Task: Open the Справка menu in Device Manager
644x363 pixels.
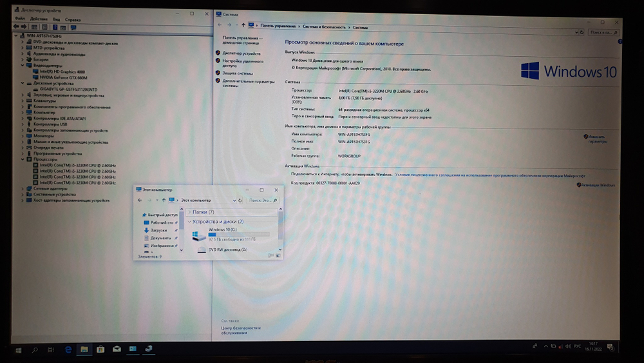Action: [x=73, y=19]
